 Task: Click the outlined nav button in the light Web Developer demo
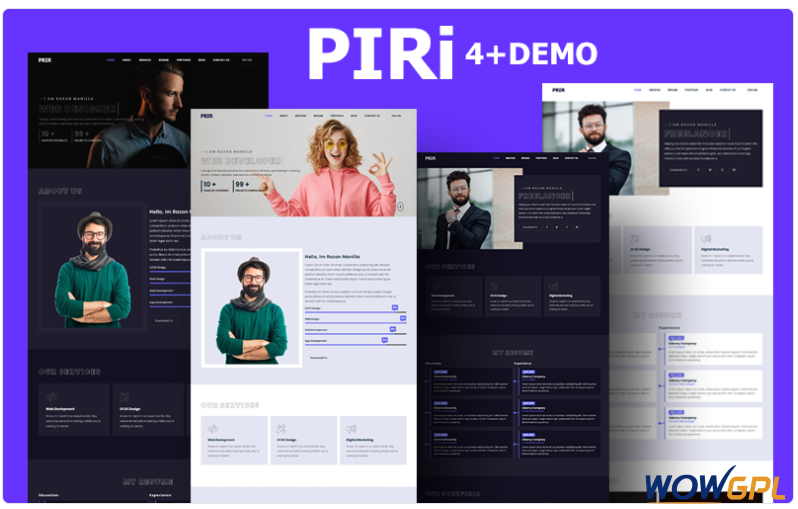point(396,116)
